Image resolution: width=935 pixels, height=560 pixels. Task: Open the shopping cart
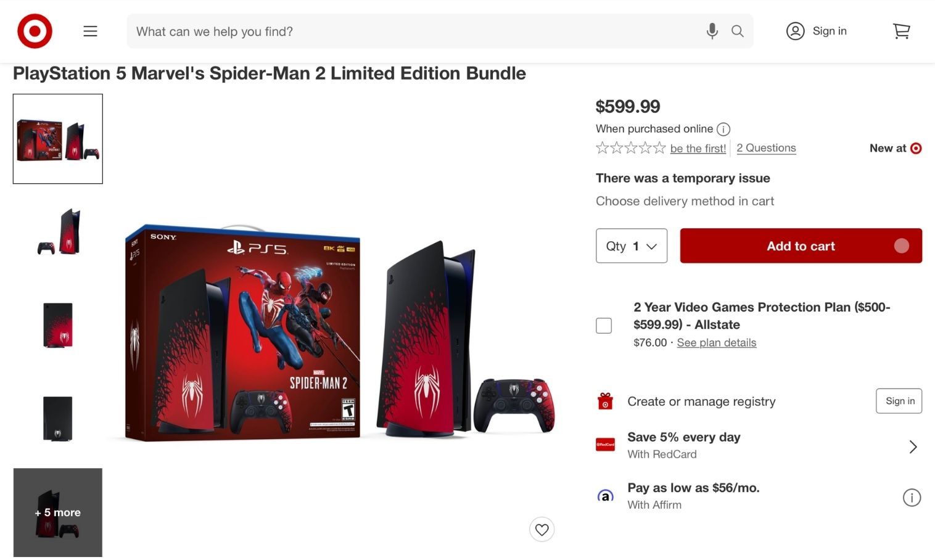[x=901, y=31]
